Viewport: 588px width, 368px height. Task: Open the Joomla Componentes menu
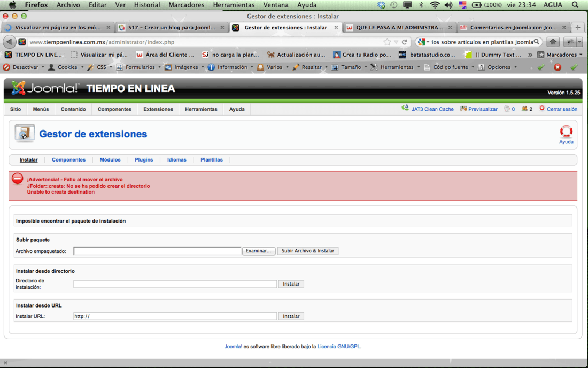114,109
